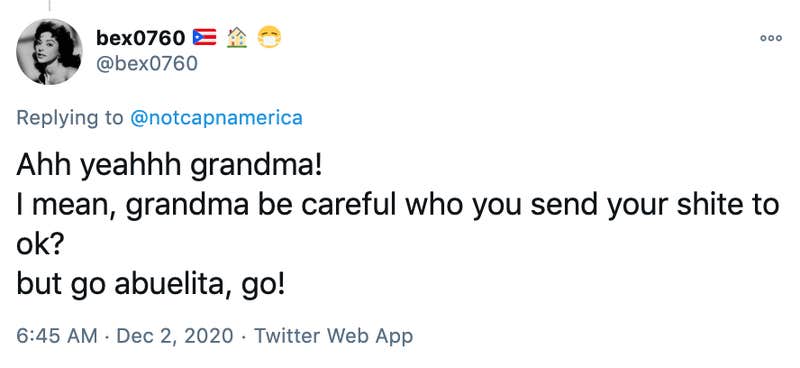Screen dimensions: 800x368
Task: Open the bold bex0760 display name
Action: (140, 37)
